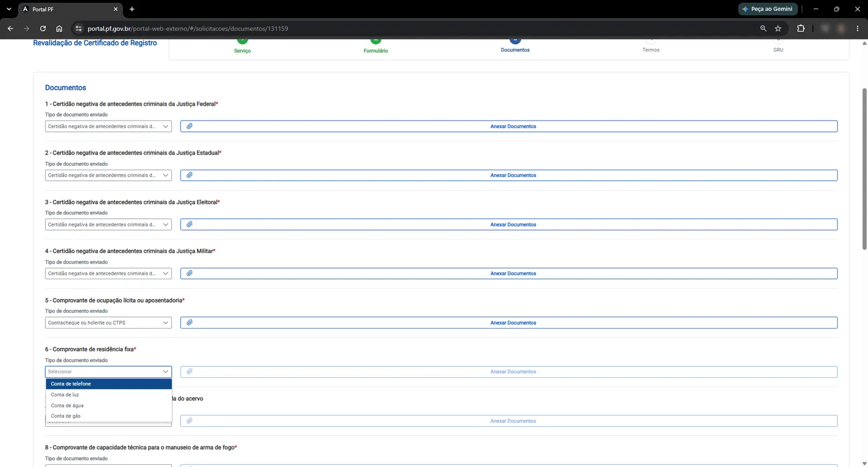Choose Conta de água option
The height and width of the screenshot is (467, 868).
(108, 406)
